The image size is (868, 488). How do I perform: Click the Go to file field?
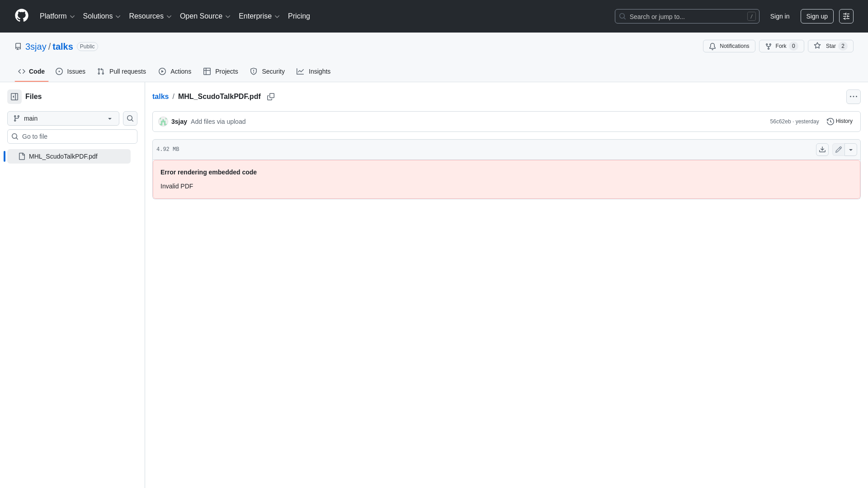[x=72, y=136]
